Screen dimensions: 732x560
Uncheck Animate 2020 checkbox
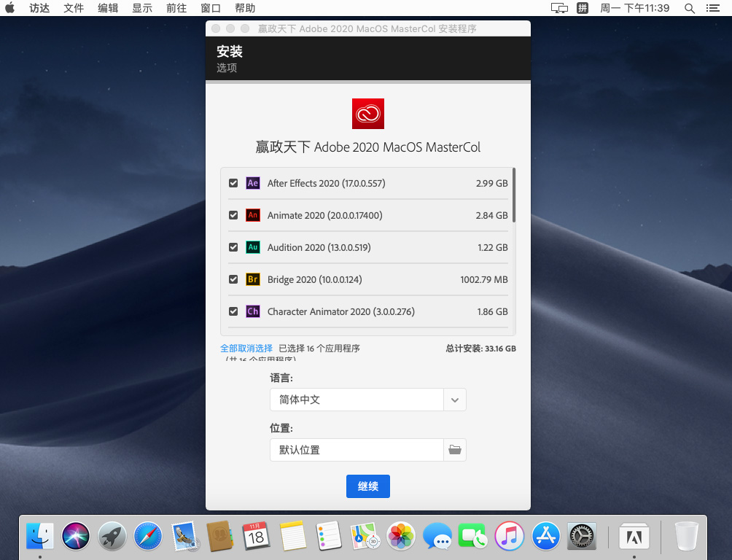(x=233, y=215)
